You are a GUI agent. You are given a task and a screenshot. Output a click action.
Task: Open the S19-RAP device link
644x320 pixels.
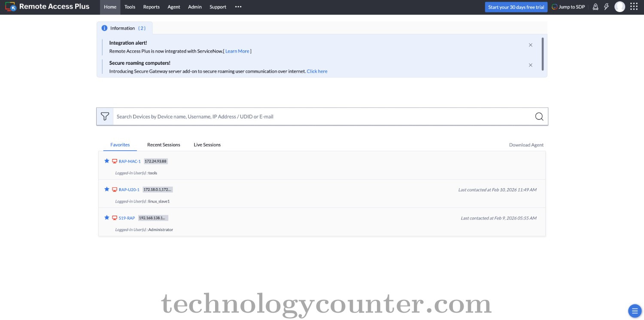(127, 218)
